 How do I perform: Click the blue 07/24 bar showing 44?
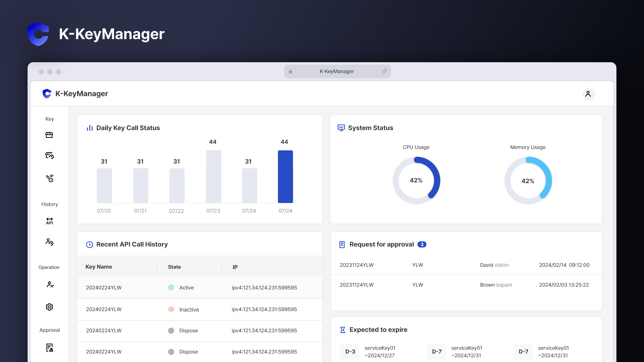tap(285, 177)
